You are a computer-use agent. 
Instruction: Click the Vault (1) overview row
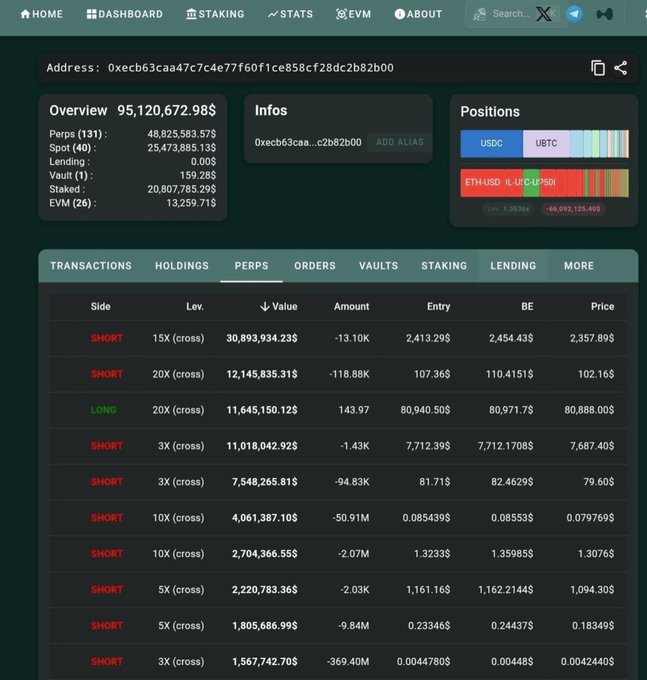[x=132, y=176]
